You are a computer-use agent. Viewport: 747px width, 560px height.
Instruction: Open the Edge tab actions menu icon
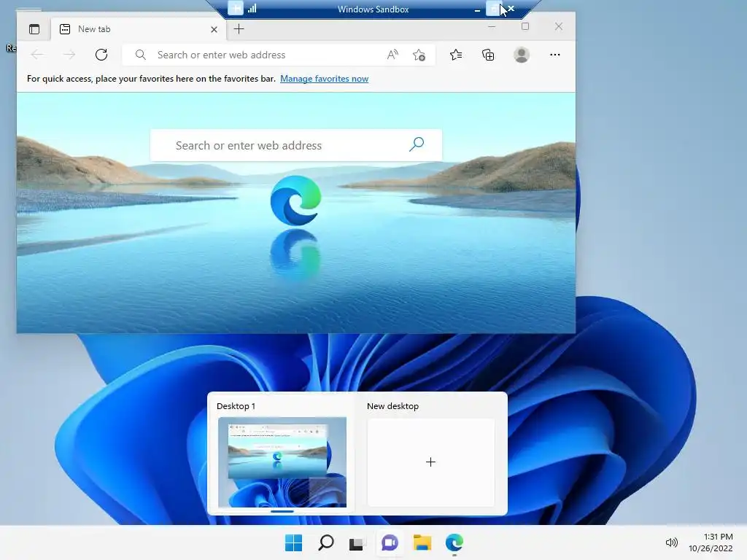click(x=34, y=29)
